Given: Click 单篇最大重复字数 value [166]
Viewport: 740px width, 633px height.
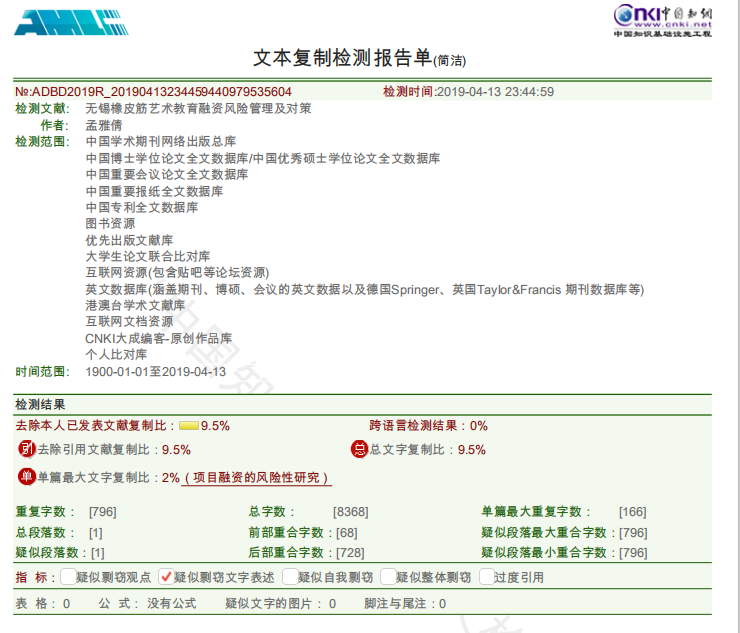Looking at the screenshot, I should [x=633, y=512].
